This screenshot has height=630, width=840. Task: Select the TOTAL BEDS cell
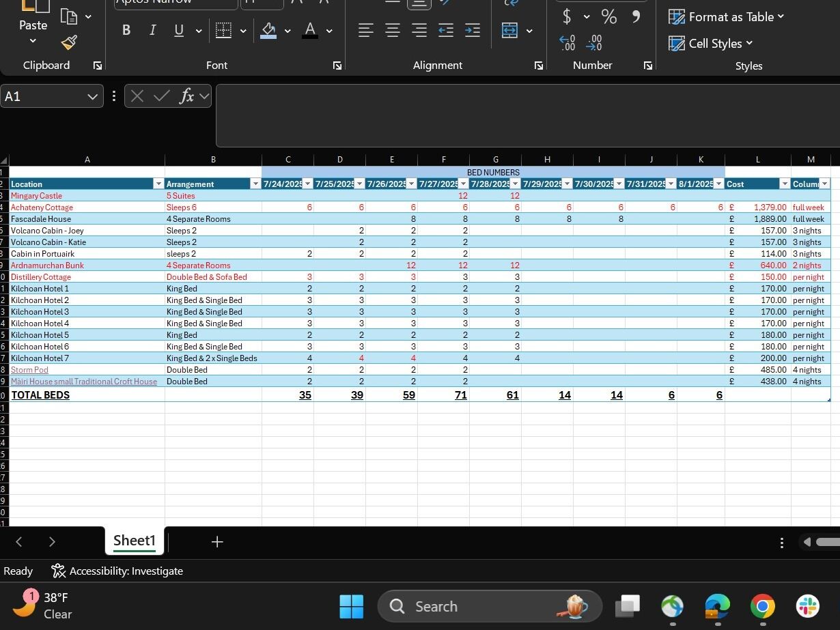(87, 395)
